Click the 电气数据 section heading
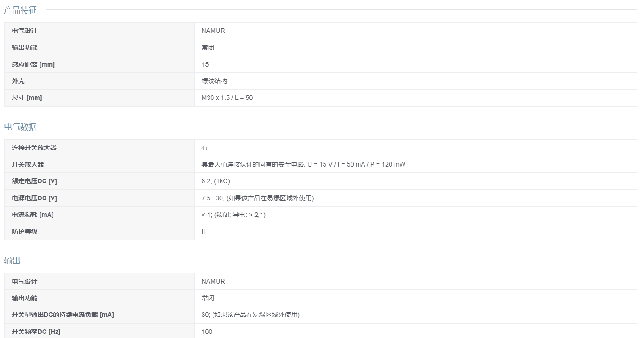Image resolution: width=644 pixels, height=338 pixels. (20, 127)
